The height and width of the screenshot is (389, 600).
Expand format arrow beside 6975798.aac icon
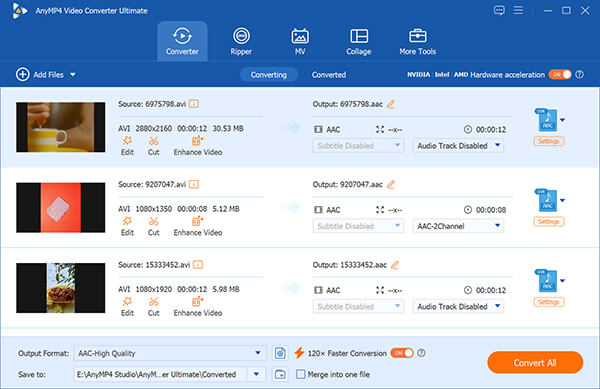pyautogui.click(x=562, y=120)
